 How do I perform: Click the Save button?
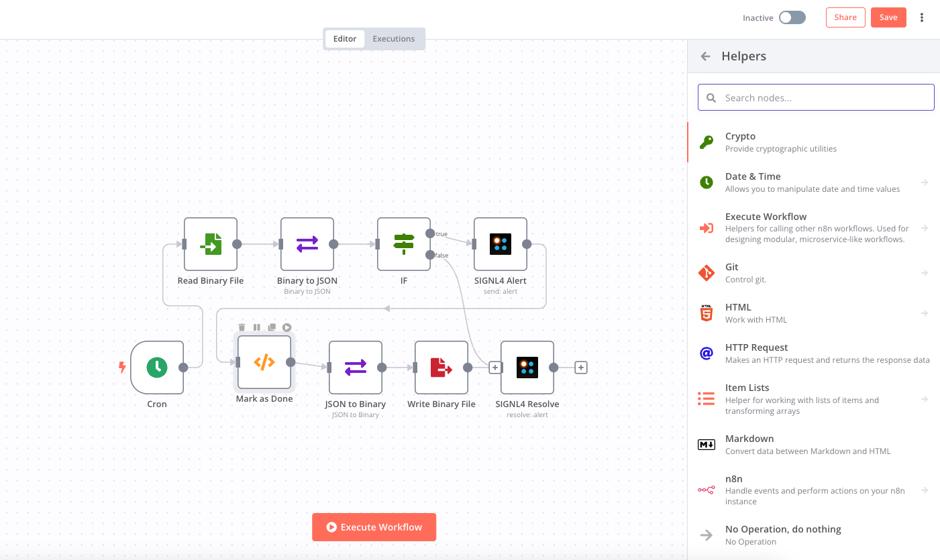[888, 17]
